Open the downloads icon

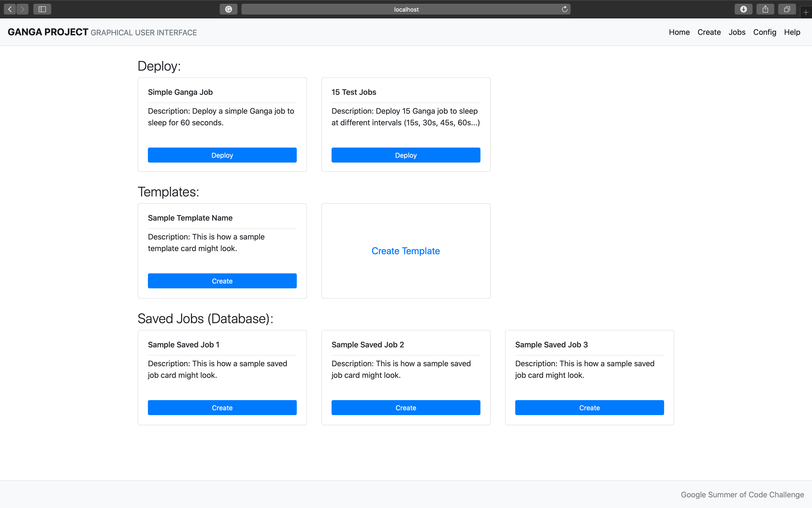click(744, 9)
